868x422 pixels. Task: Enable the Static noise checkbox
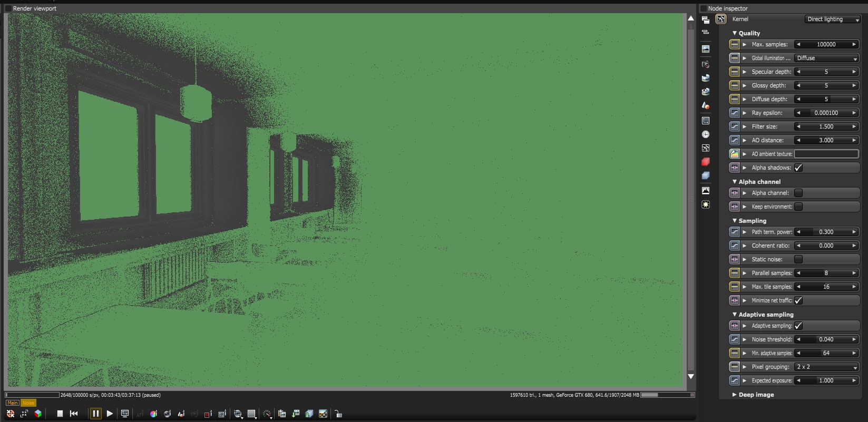(798, 259)
